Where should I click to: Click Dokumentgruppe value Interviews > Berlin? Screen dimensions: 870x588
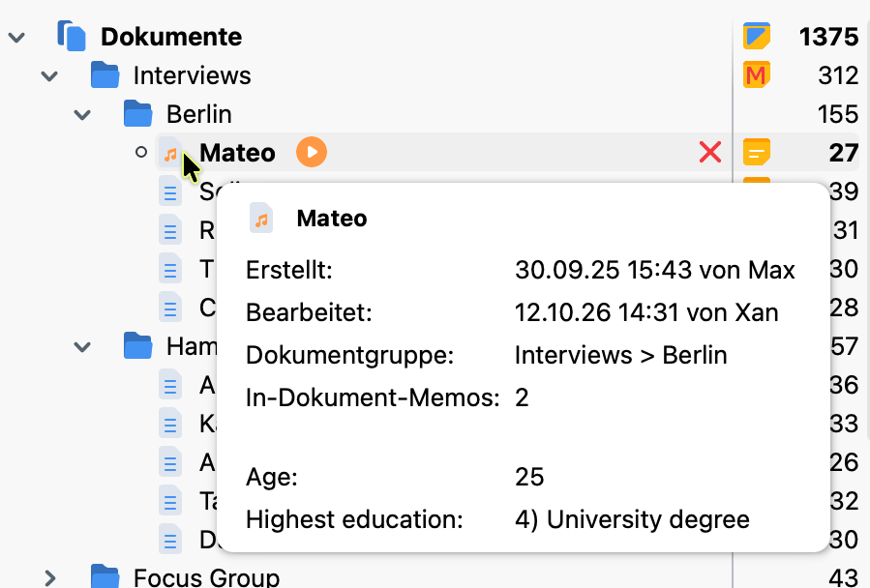[621, 355]
